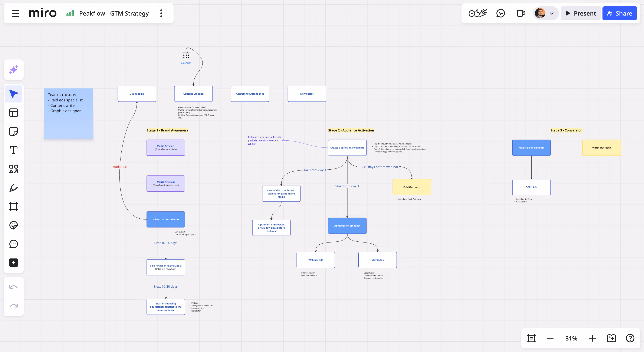Open Shapes and lines tool

point(13,169)
